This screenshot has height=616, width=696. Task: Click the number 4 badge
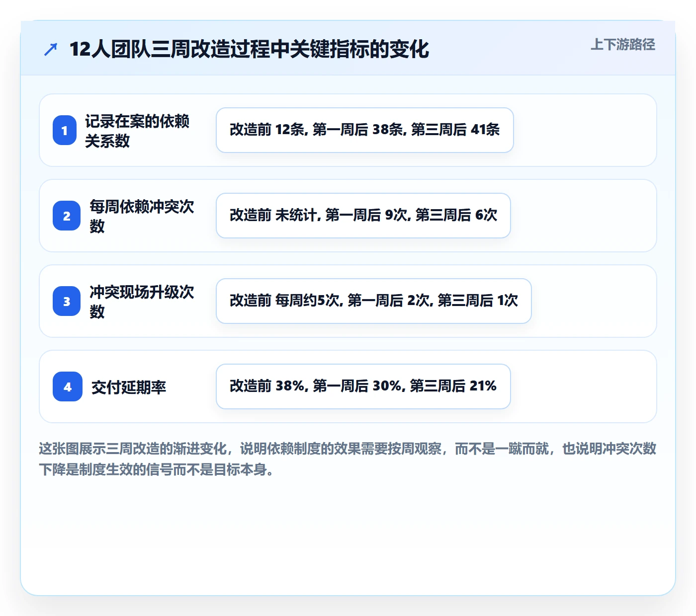[x=68, y=386]
